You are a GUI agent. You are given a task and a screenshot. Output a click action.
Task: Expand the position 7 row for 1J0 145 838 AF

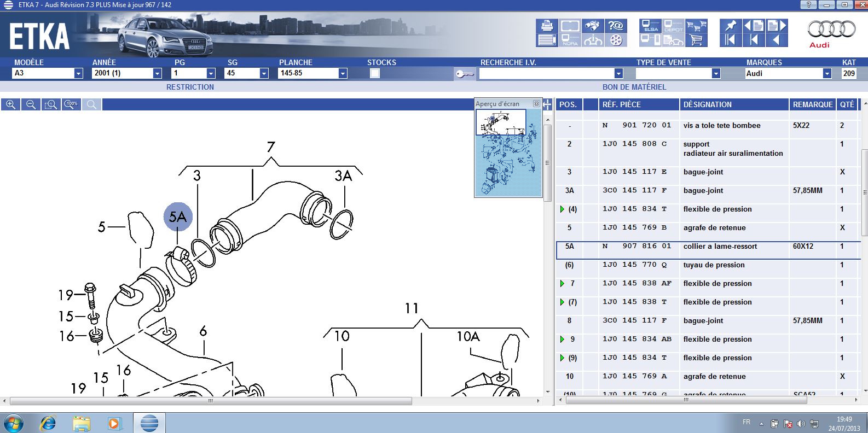pyautogui.click(x=562, y=284)
